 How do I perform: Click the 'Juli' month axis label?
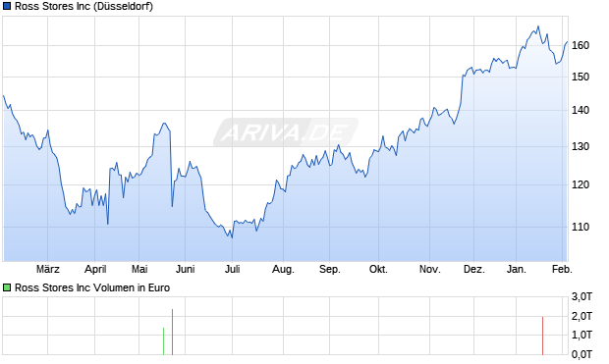point(232,269)
